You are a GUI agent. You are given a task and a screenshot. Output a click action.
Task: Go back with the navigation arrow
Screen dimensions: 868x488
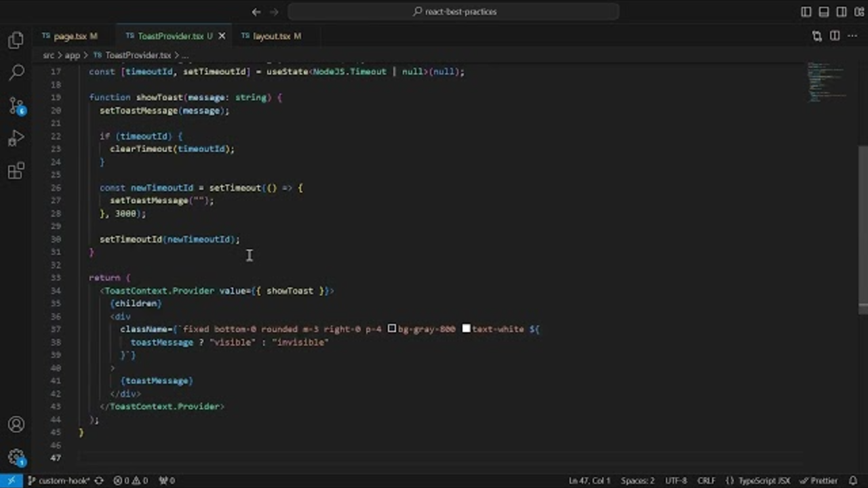click(256, 12)
